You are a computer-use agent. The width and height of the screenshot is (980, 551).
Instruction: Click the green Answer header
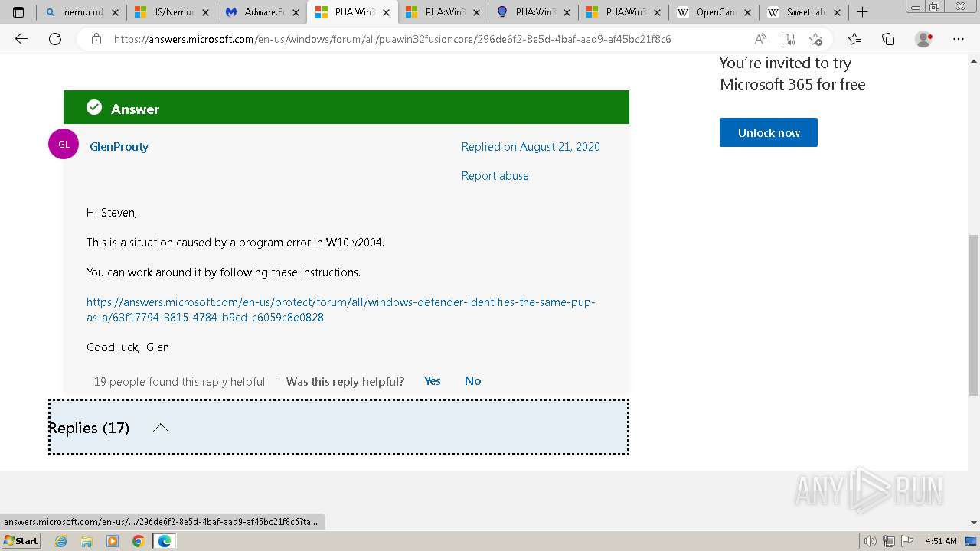346,107
